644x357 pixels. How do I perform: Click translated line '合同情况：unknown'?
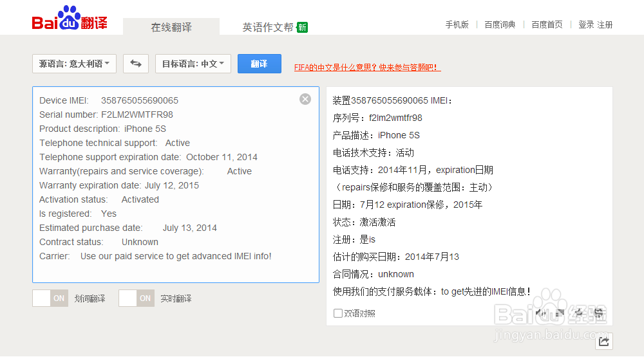(x=374, y=274)
